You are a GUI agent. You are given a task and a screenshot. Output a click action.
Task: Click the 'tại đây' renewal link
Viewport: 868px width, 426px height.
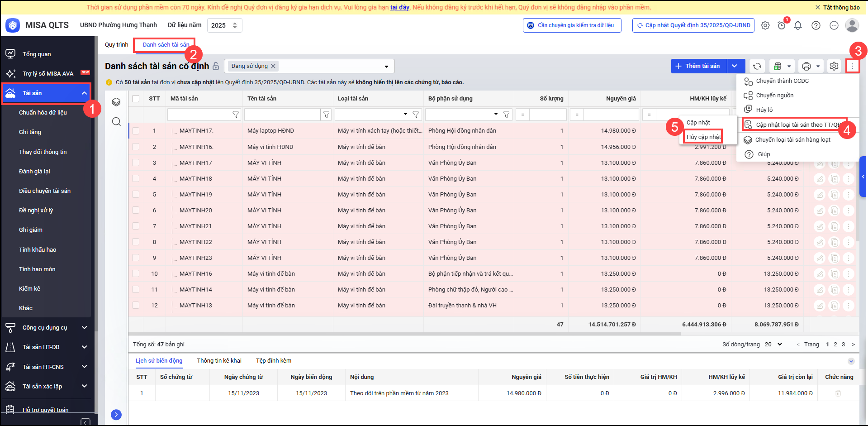coord(399,7)
